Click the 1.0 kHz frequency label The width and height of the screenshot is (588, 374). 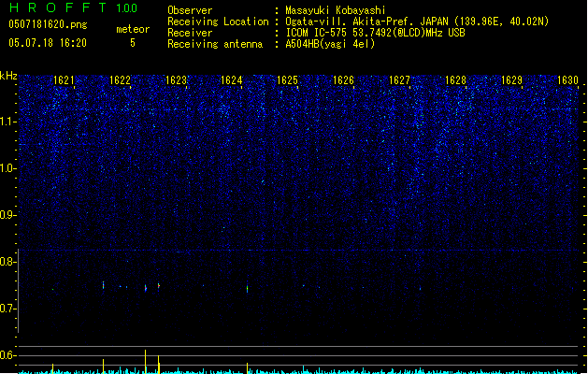tap(7, 168)
